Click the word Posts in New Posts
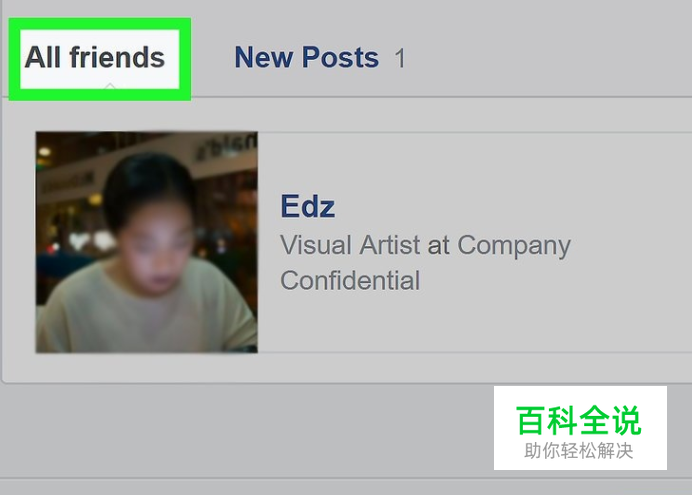Viewport: 692px width, 495px height. tap(340, 57)
